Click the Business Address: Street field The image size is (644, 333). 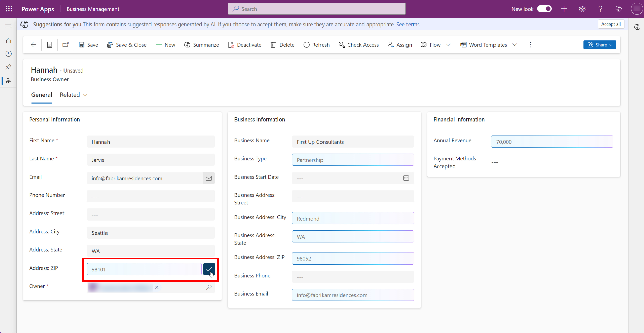click(x=353, y=196)
